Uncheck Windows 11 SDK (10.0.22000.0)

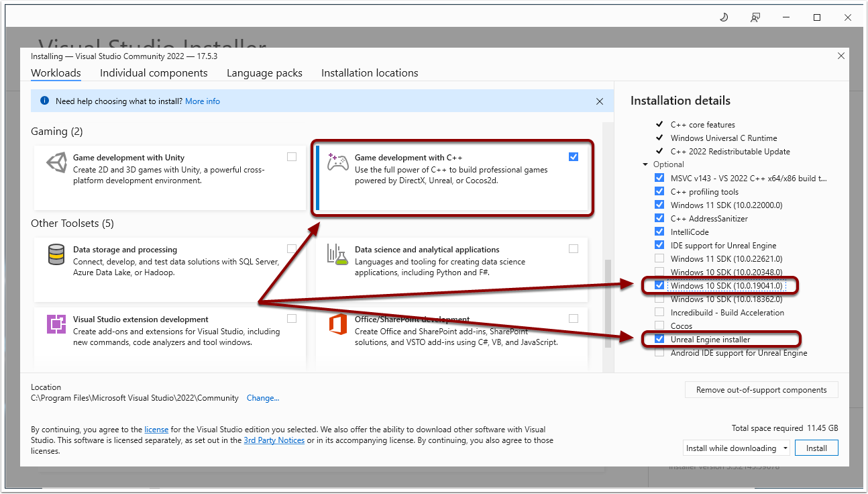pos(659,205)
